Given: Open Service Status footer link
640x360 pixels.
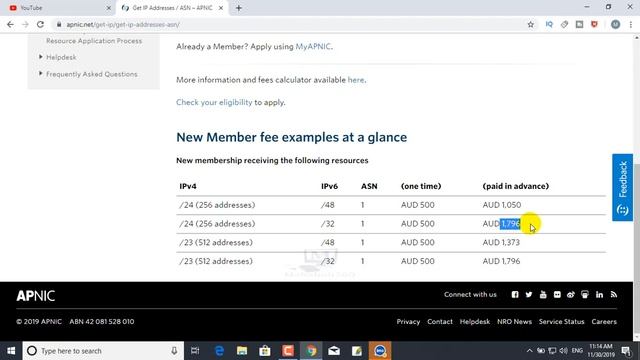Looking at the screenshot, I should coord(561,322).
